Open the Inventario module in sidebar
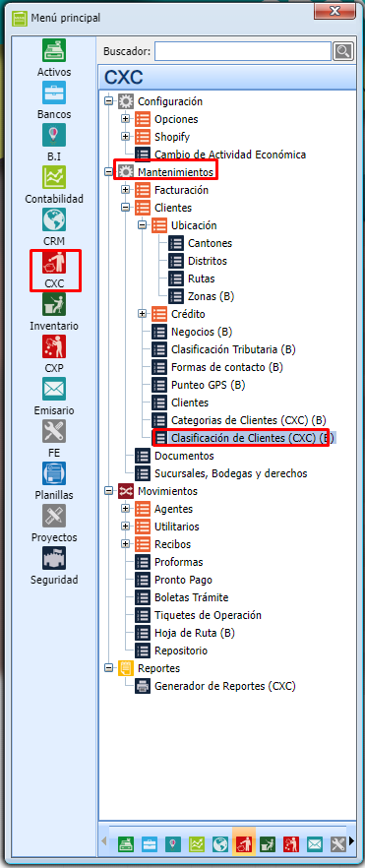Viewport: 365px width, 868px height. coord(54,312)
